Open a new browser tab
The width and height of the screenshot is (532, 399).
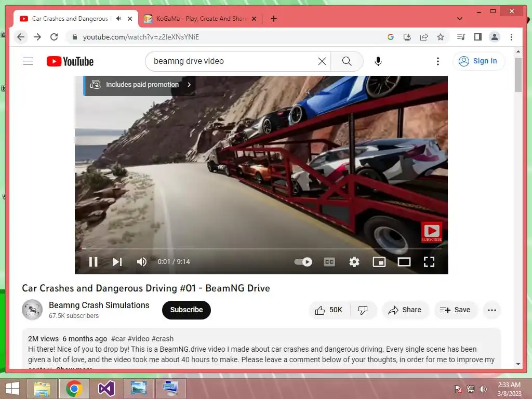click(x=274, y=19)
